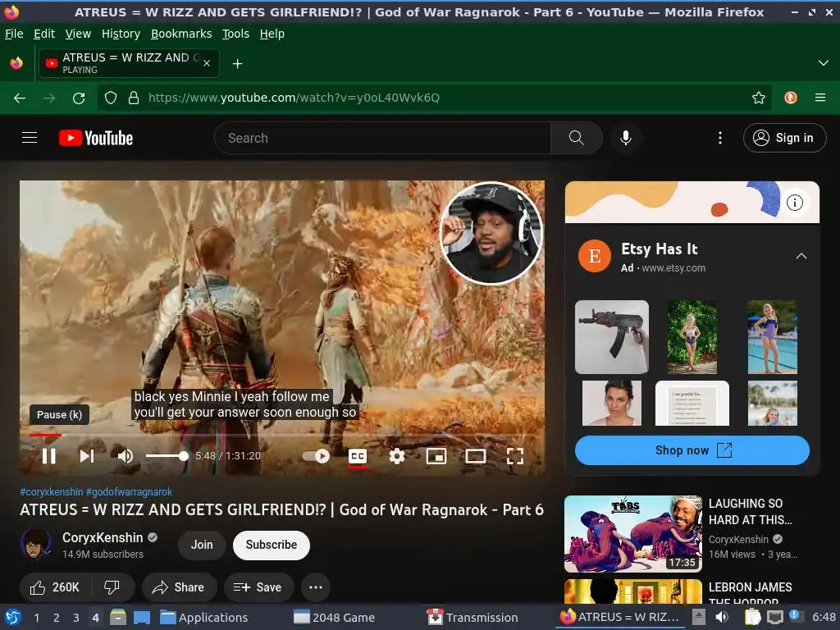Click the Sign in button

785,138
